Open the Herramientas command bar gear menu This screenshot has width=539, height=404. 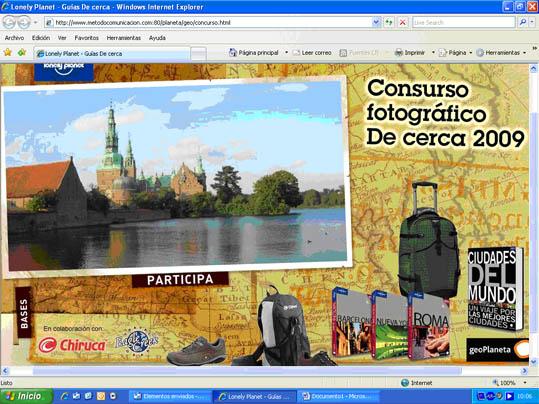pyautogui.click(x=501, y=53)
